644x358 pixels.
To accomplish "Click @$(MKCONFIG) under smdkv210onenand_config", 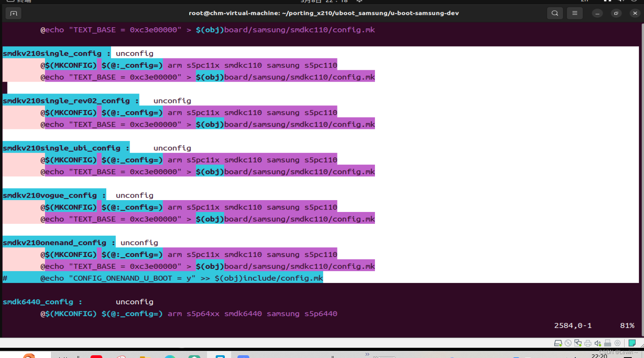I will (x=68, y=255).
